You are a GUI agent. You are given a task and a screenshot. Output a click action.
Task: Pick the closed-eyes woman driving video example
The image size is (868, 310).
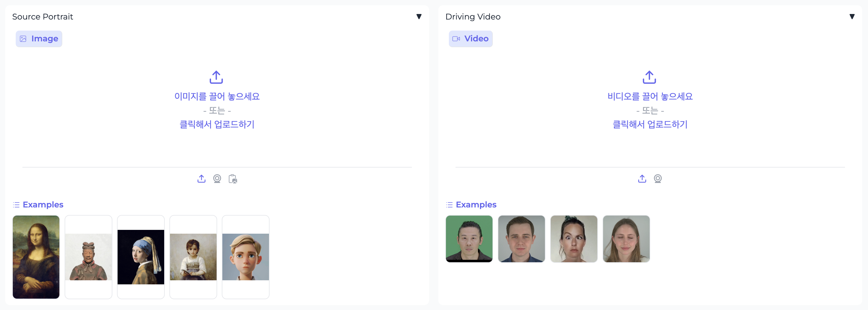click(x=626, y=239)
